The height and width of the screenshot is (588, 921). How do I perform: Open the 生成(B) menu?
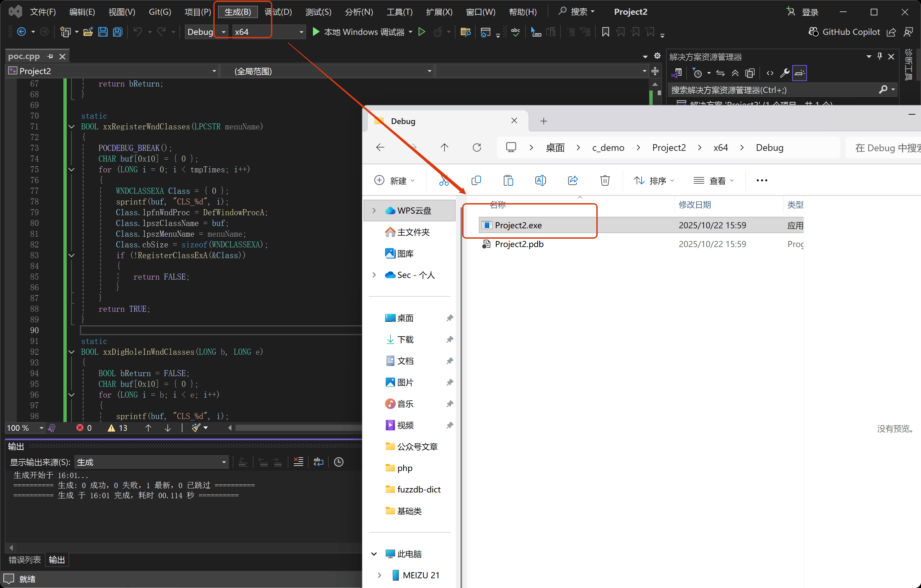click(x=237, y=12)
